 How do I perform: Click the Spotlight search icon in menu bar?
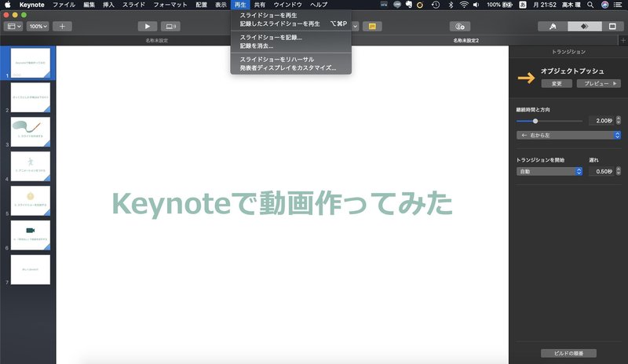pyautogui.click(x=590, y=5)
